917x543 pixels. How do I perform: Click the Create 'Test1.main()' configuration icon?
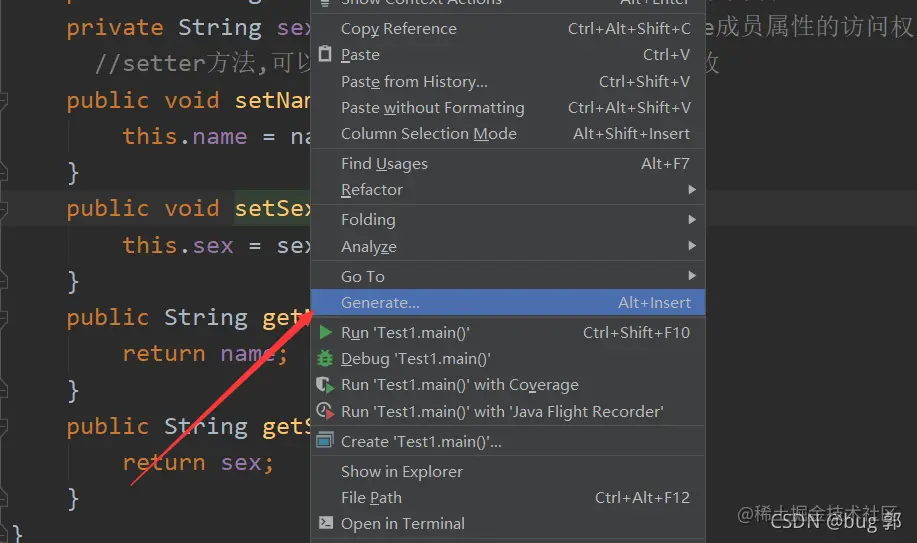pyautogui.click(x=325, y=440)
